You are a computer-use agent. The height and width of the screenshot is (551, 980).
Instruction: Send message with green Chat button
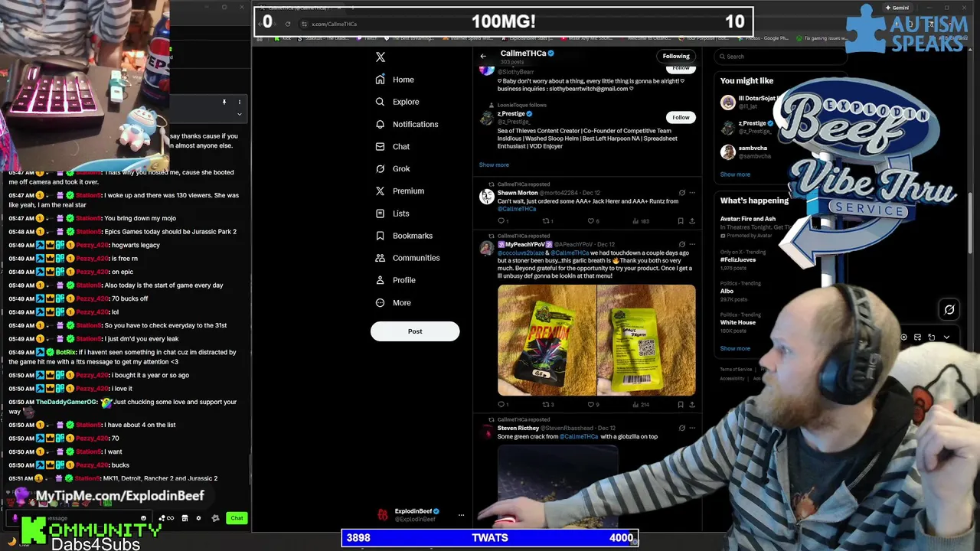pyautogui.click(x=237, y=518)
